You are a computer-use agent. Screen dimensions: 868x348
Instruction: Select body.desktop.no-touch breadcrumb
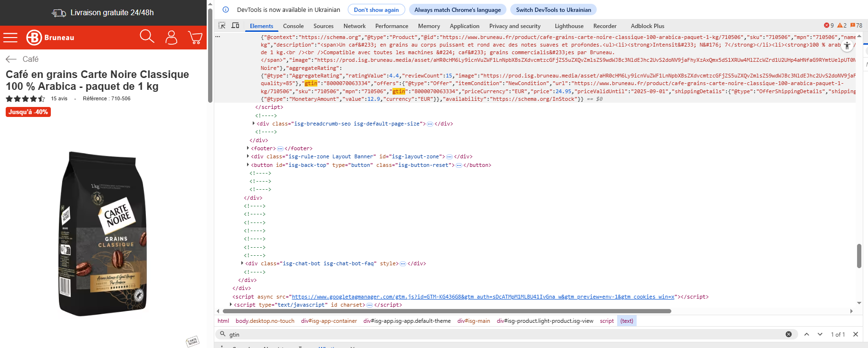tap(265, 321)
